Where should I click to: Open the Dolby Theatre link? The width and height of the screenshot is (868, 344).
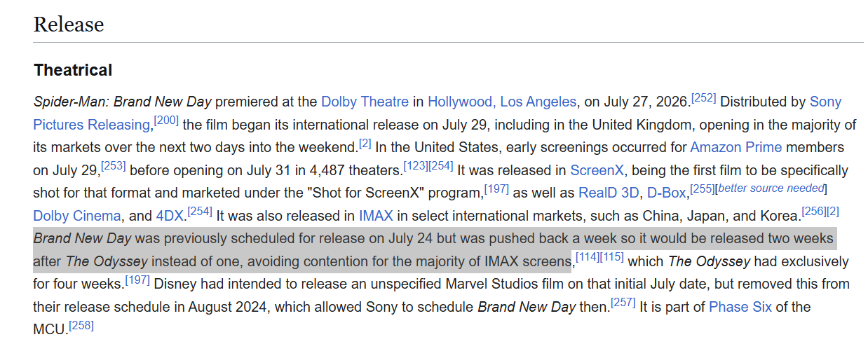point(365,102)
